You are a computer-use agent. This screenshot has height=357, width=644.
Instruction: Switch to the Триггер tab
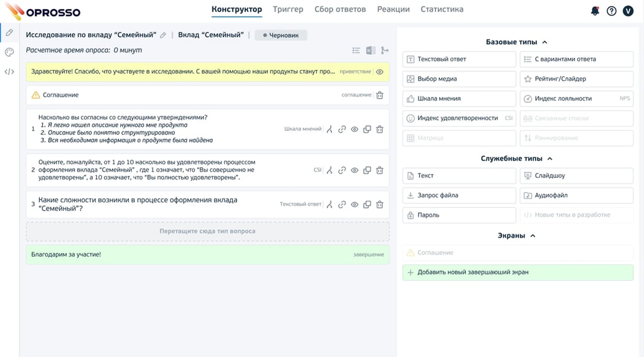click(288, 9)
